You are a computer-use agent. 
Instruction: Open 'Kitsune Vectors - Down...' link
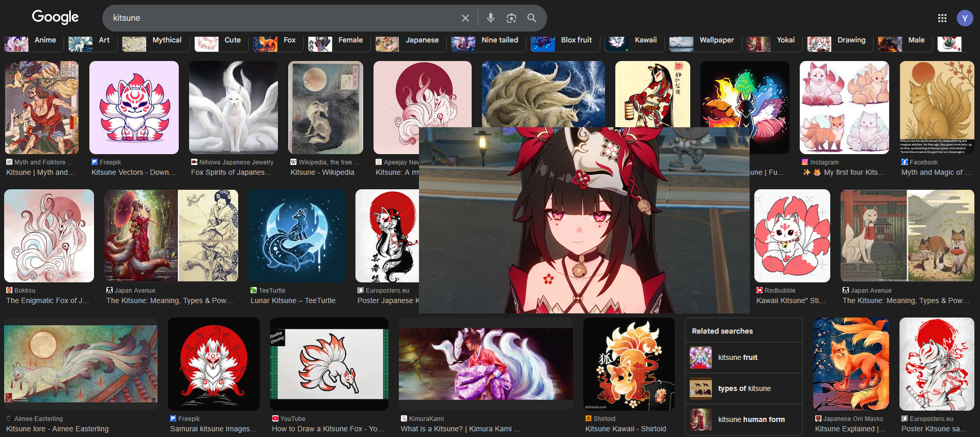click(x=133, y=172)
